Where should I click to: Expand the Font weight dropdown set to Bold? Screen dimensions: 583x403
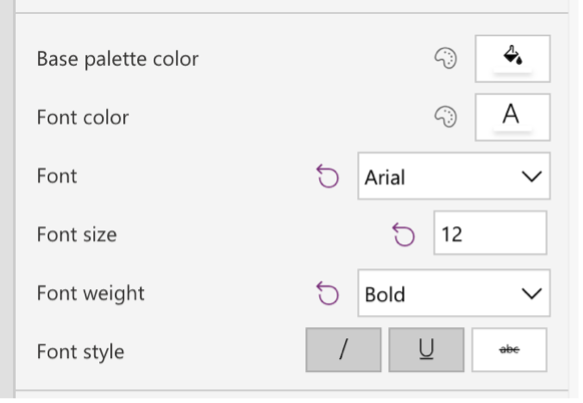(454, 293)
